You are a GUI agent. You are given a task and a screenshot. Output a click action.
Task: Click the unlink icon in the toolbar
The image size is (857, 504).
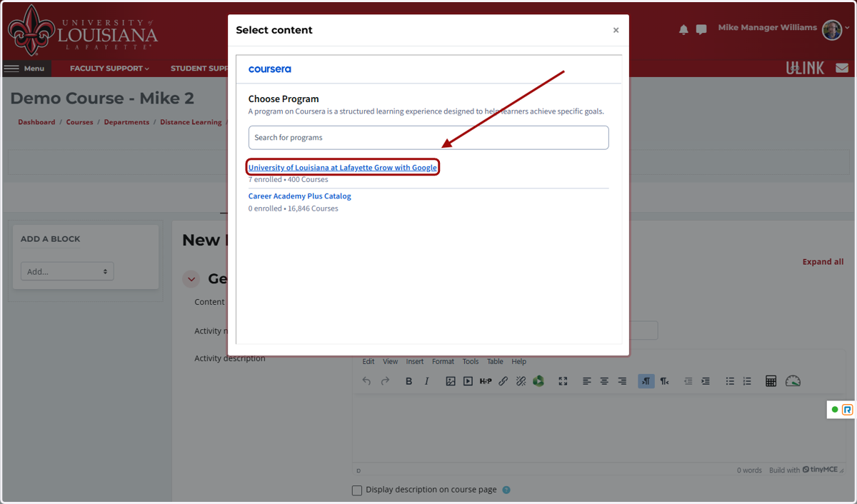(521, 381)
